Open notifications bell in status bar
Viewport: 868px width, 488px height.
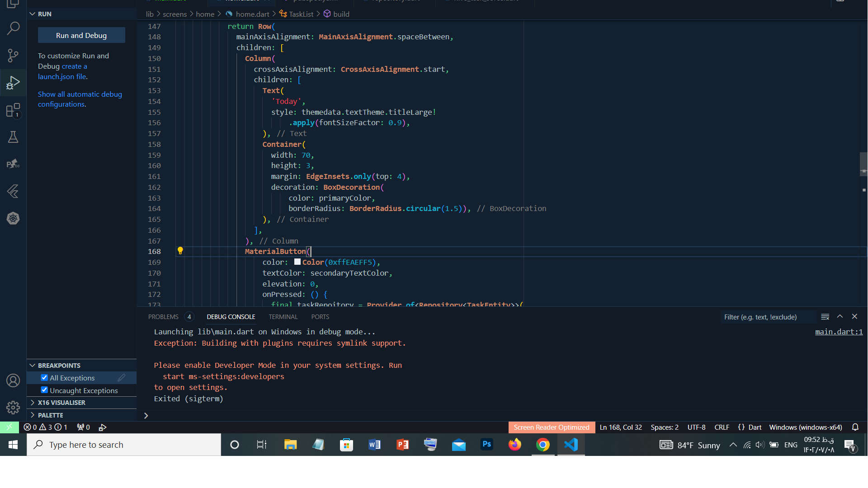pos(855,427)
